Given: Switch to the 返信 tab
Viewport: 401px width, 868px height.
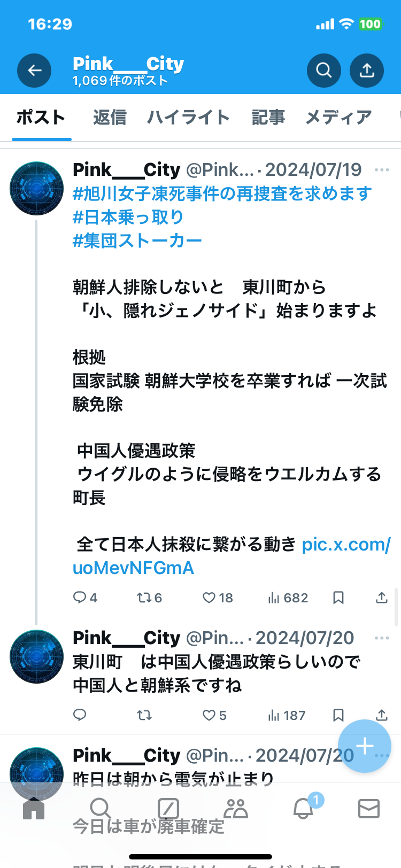Looking at the screenshot, I should pos(110,118).
